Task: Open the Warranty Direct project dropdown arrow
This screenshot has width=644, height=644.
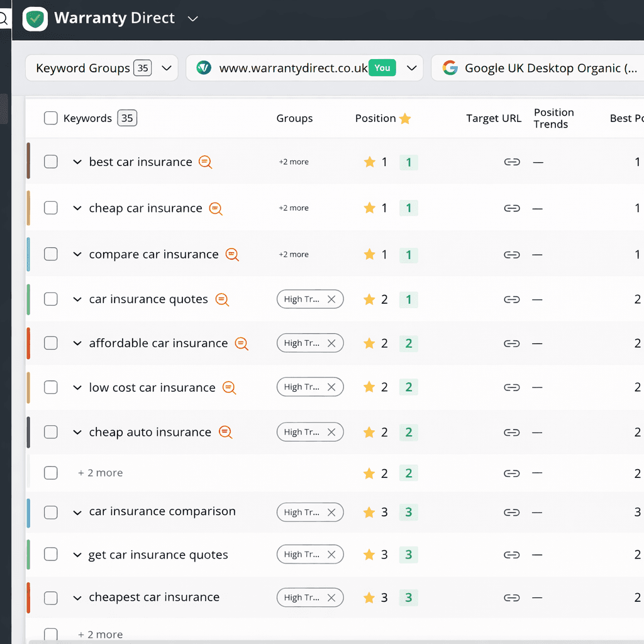Action: click(192, 19)
